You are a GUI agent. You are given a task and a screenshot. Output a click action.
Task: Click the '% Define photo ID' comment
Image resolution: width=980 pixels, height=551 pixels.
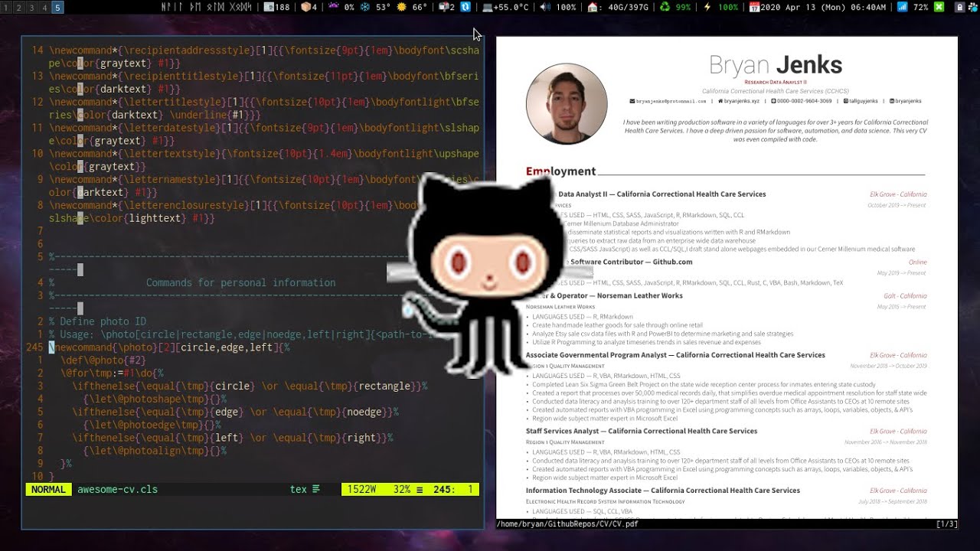click(x=97, y=321)
